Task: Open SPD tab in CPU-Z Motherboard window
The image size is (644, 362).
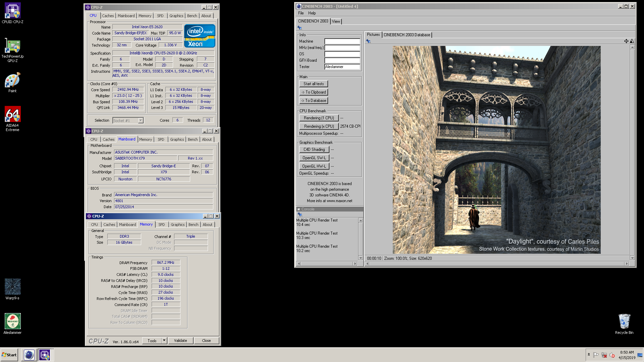Action: tap(161, 139)
